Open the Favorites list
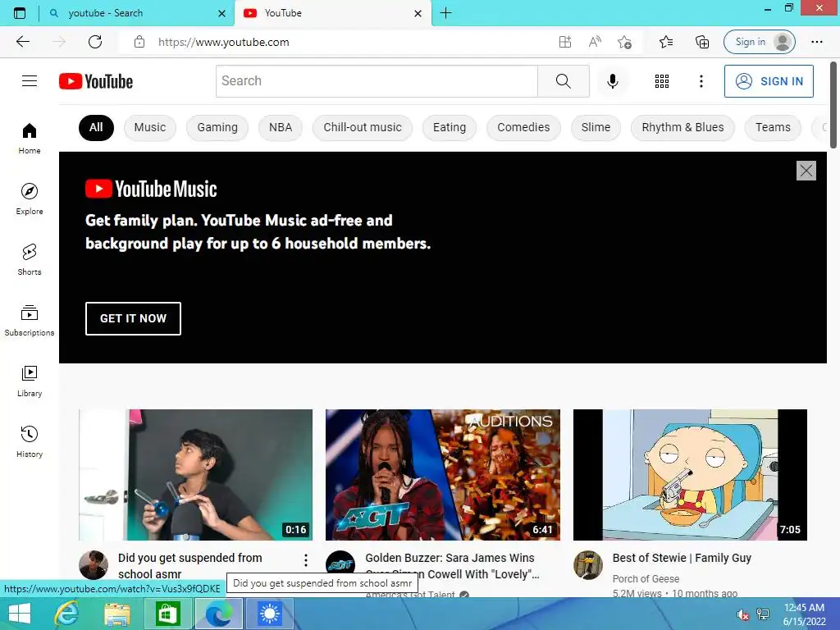The image size is (840, 630). (x=666, y=42)
